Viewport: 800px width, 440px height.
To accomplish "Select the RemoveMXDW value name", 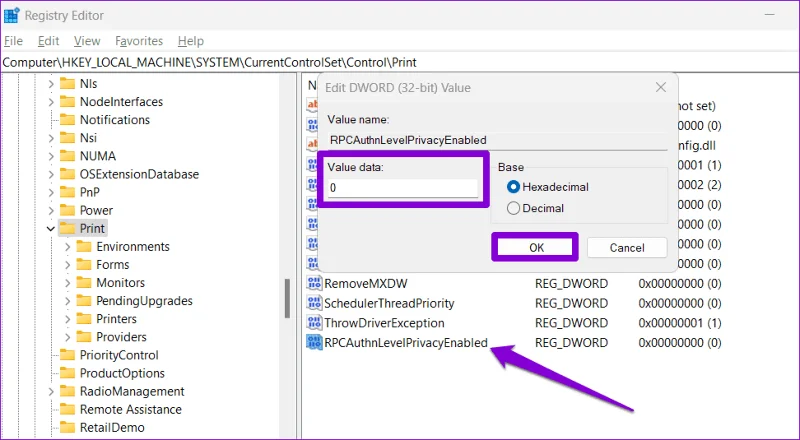I will 366,283.
